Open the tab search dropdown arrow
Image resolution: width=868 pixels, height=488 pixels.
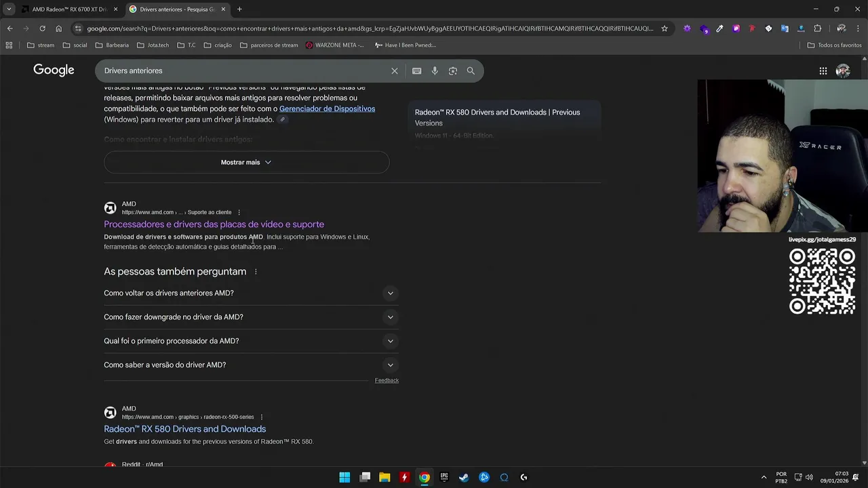pos(9,9)
